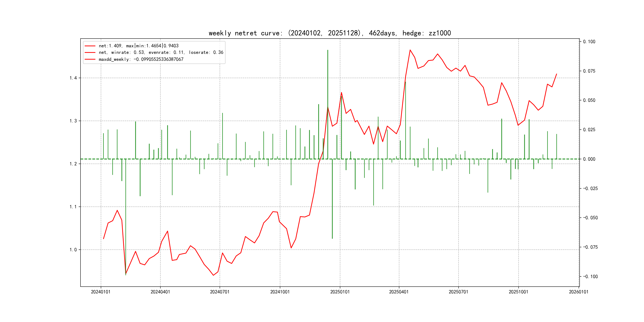
Task: Click the 20250701 x-axis date label
Action: tap(458, 292)
